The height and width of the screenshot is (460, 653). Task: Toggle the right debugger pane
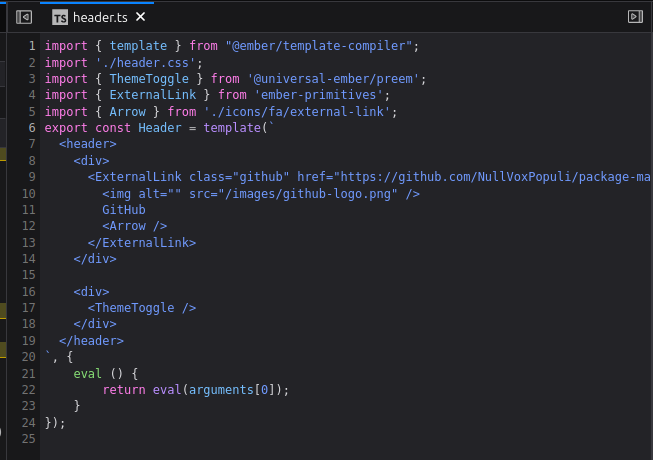[x=635, y=17]
